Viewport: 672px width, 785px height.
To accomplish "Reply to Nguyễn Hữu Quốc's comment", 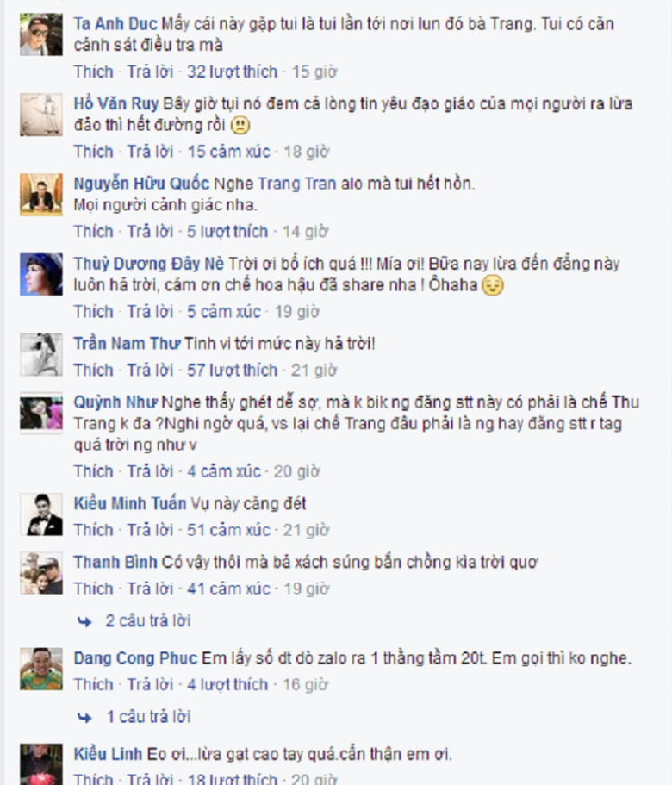I will tap(150, 231).
